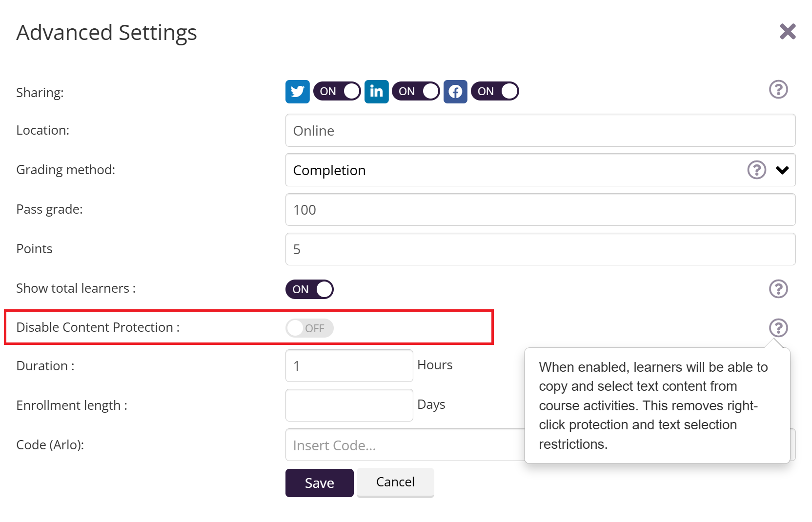
Task: Click the Pass grade input field
Action: 540,210
